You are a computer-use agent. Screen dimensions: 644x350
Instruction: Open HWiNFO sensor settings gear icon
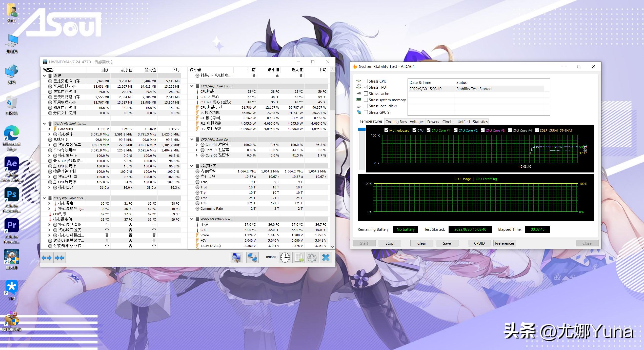pyautogui.click(x=312, y=257)
